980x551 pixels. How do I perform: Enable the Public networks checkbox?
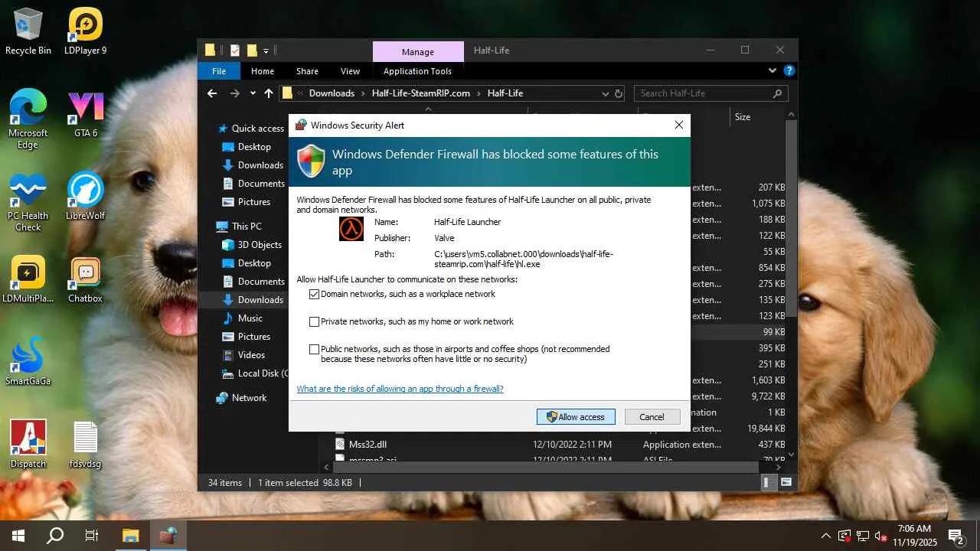click(x=314, y=350)
